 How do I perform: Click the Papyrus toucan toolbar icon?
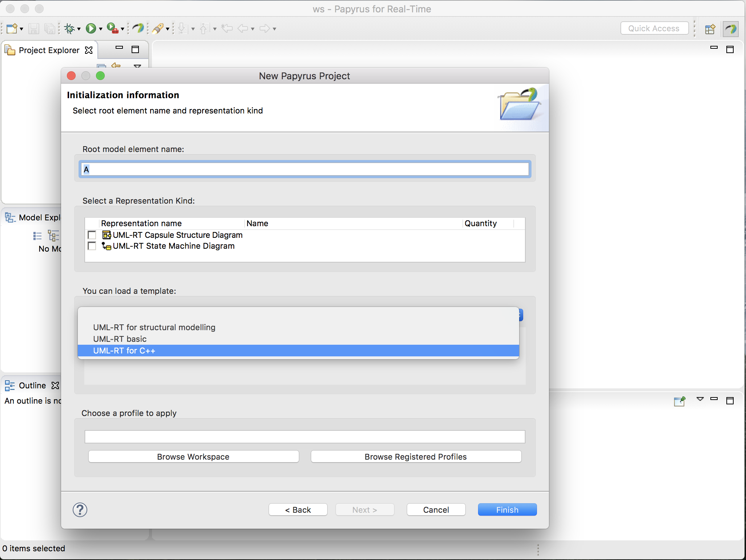click(x=138, y=28)
